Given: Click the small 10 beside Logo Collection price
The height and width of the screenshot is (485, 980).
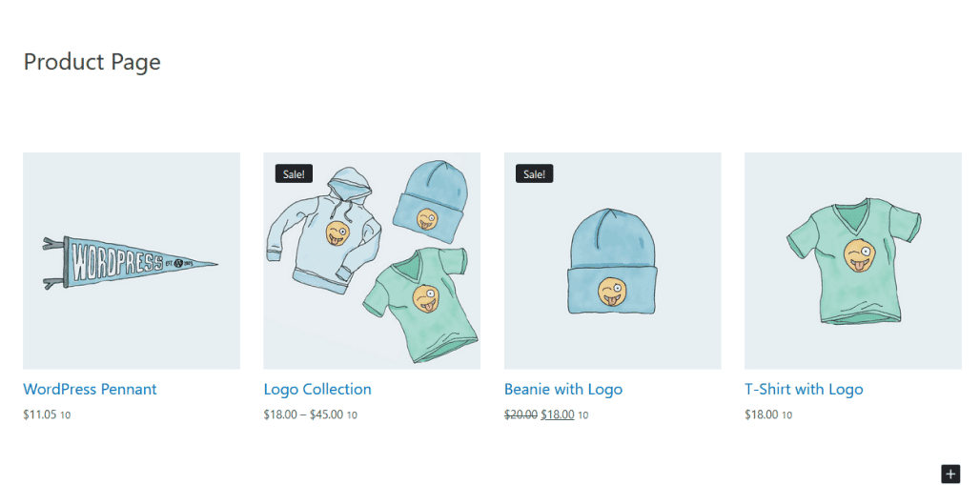Looking at the screenshot, I should 352,415.
